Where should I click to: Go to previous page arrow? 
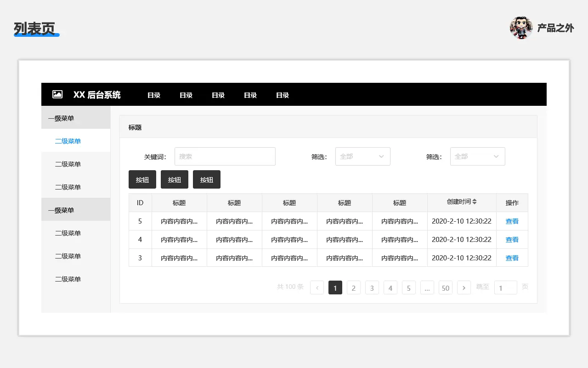[x=317, y=288]
